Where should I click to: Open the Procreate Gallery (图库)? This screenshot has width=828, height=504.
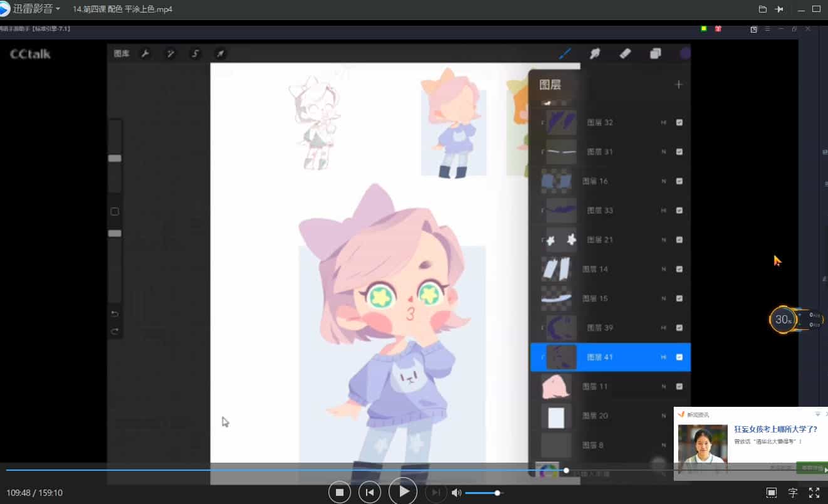click(122, 54)
